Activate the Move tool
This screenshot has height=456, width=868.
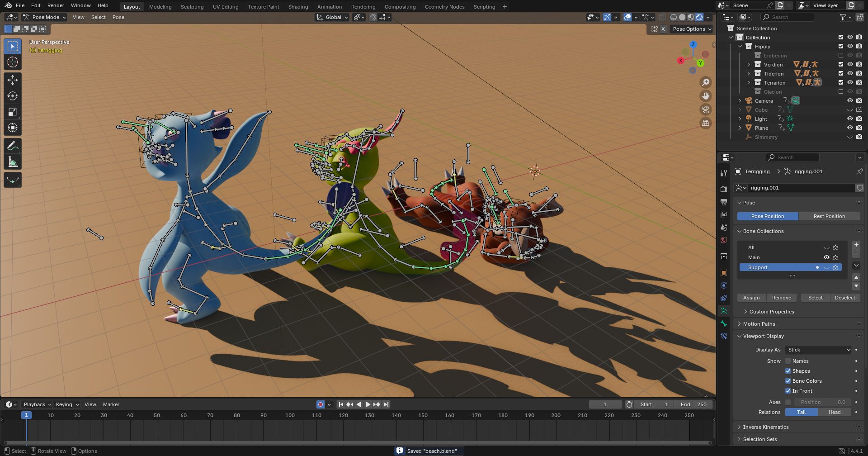pyautogui.click(x=13, y=80)
